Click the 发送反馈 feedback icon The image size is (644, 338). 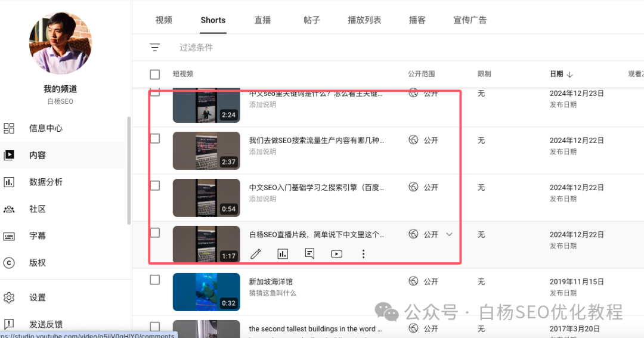[9, 324]
